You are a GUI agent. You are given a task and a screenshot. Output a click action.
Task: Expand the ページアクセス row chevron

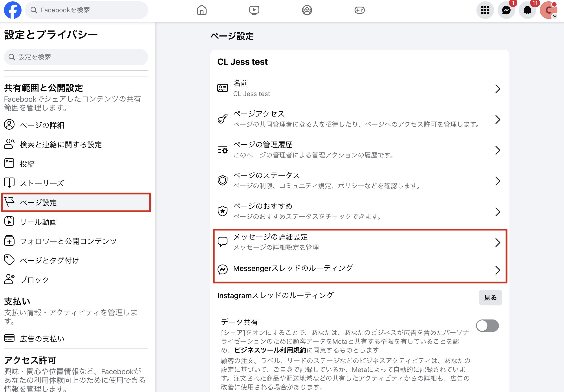pyautogui.click(x=498, y=120)
